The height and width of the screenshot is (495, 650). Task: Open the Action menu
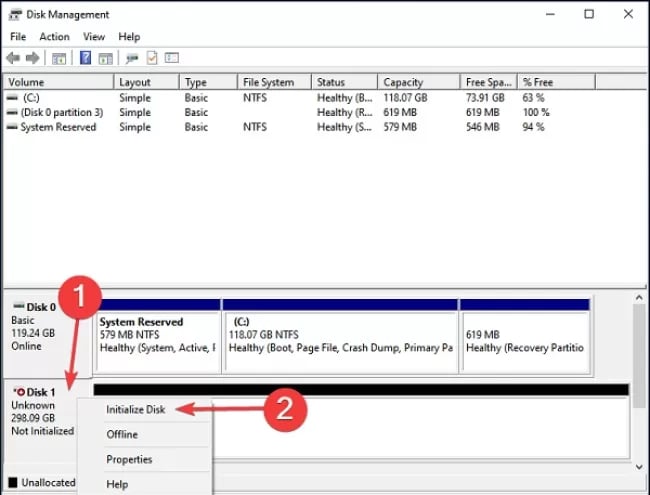(x=54, y=37)
